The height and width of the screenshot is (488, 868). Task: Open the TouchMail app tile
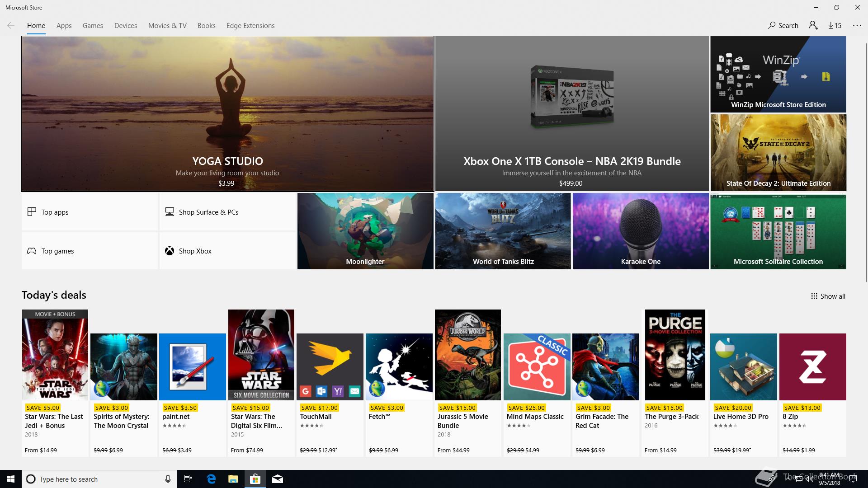[330, 394]
